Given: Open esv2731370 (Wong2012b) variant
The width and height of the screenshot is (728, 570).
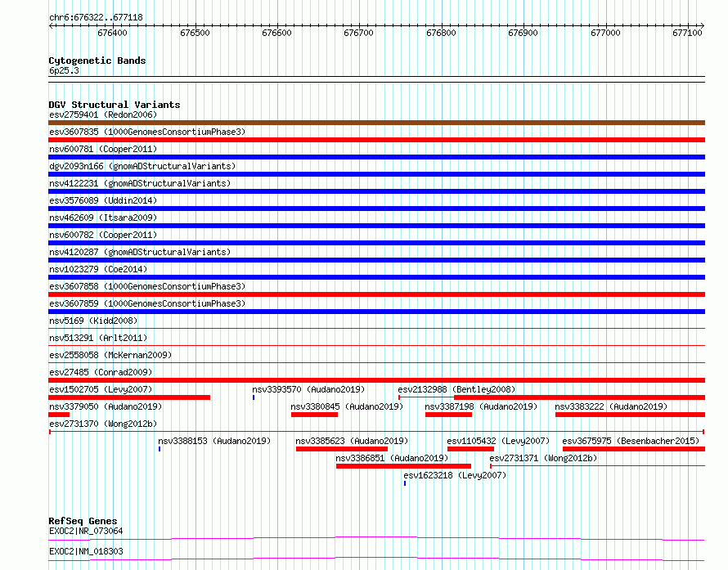Looking at the screenshot, I should point(103,424).
